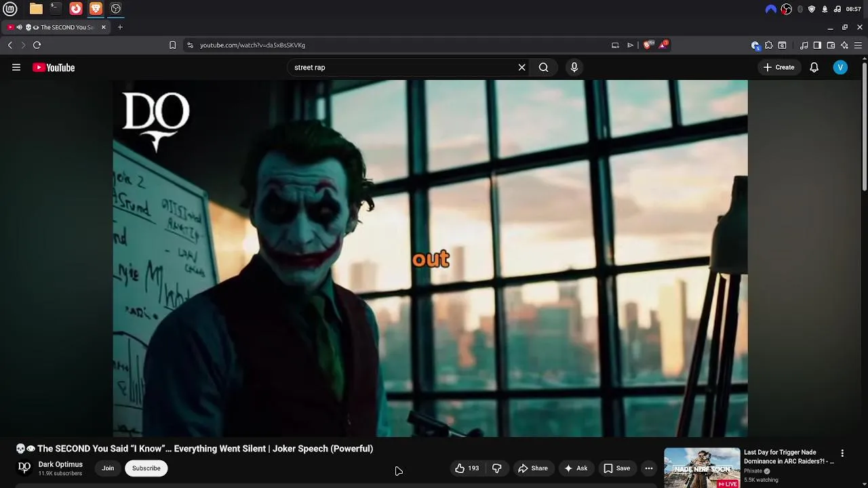Go back in browser history

9,45
